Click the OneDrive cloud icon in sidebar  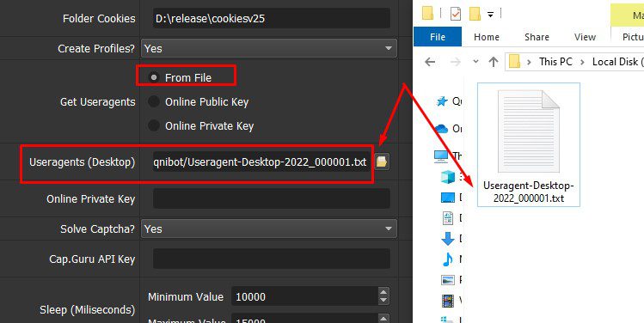point(441,129)
